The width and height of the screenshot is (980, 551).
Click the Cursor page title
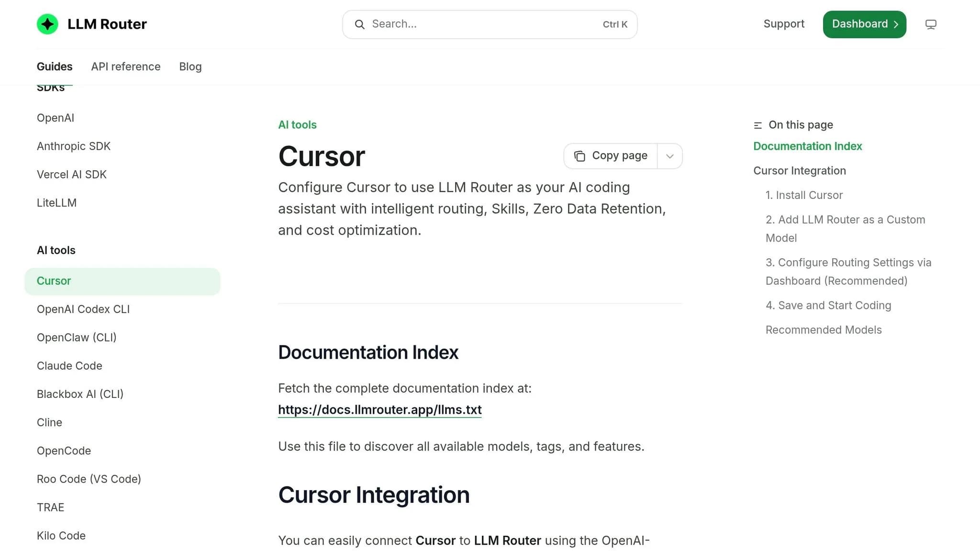click(x=322, y=156)
